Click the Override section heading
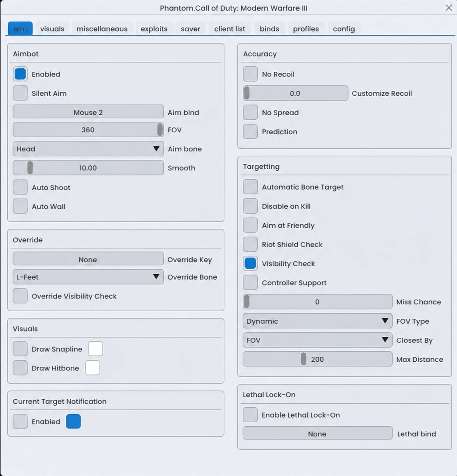This screenshot has height=476, width=457. [28, 240]
